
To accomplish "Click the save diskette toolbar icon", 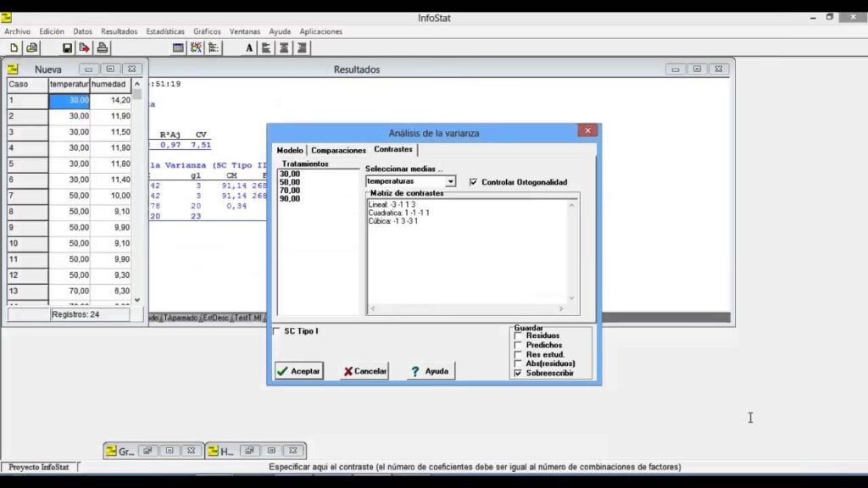I will click(x=68, y=48).
